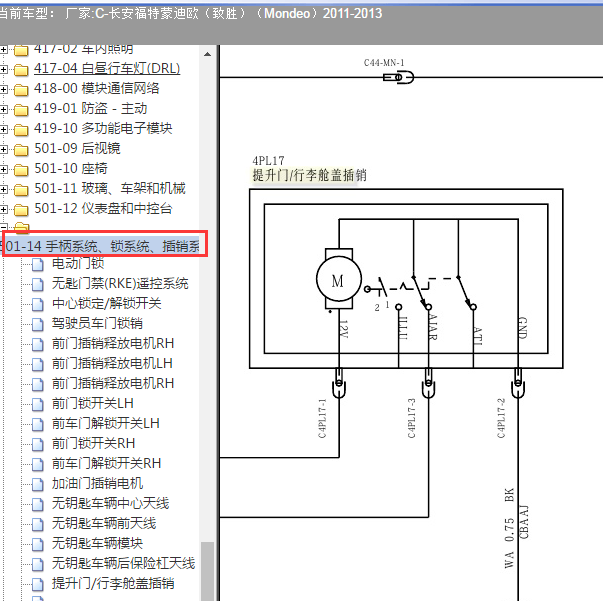The height and width of the screenshot is (601, 603).
Task: Select the 418-00 模块通信网络 tree item
Action: 97,89
